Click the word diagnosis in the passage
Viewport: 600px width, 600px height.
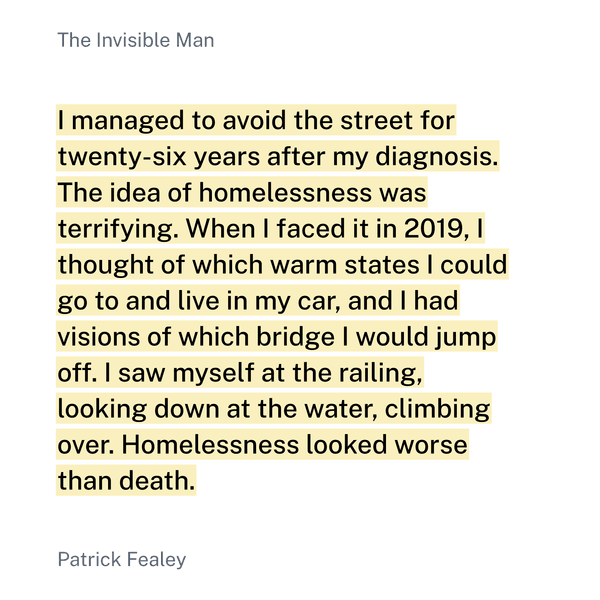pyautogui.click(x=436, y=157)
